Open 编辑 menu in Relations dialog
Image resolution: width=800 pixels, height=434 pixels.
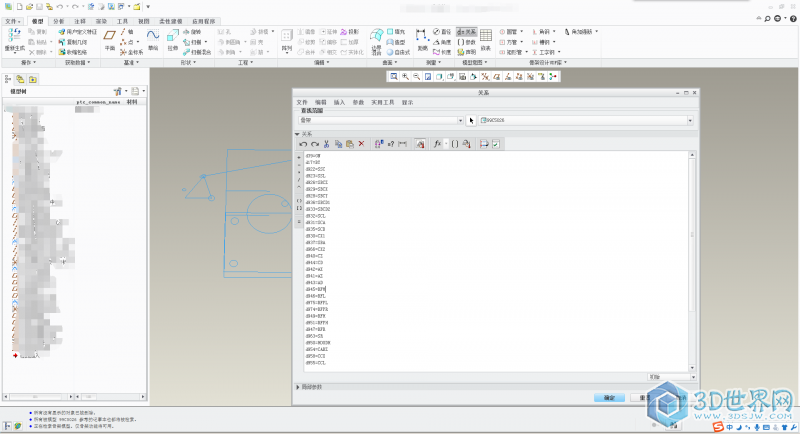pyautogui.click(x=320, y=103)
